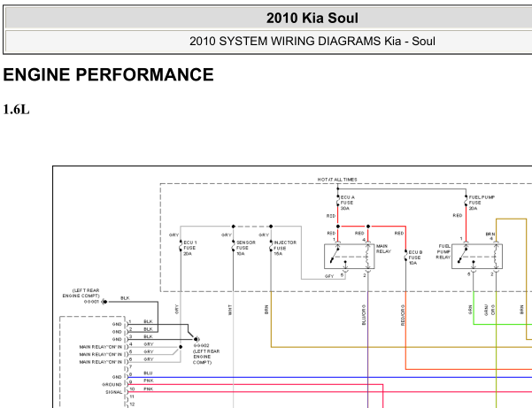Click the "ECU 1 FUSE 20A" label
532x408 pixels.
tap(190, 248)
